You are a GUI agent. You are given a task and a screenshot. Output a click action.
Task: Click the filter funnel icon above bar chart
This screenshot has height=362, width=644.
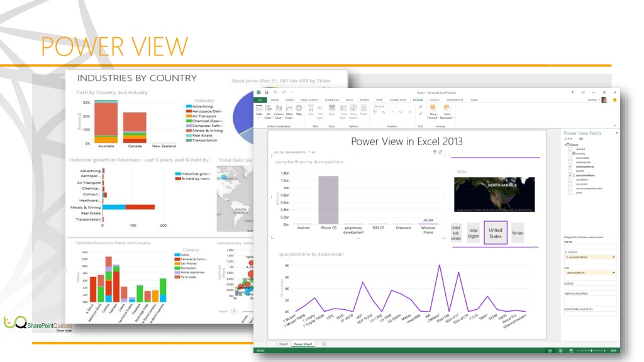point(435,152)
